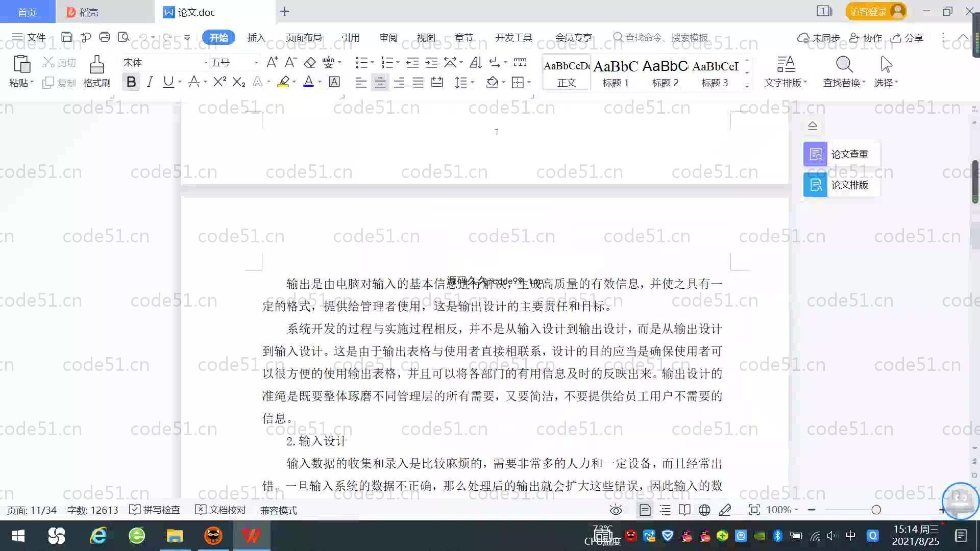Image resolution: width=980 pixels, height=551 pixels.
Task: Click the Cut scissors icon
Action: [x=48, y=62]
